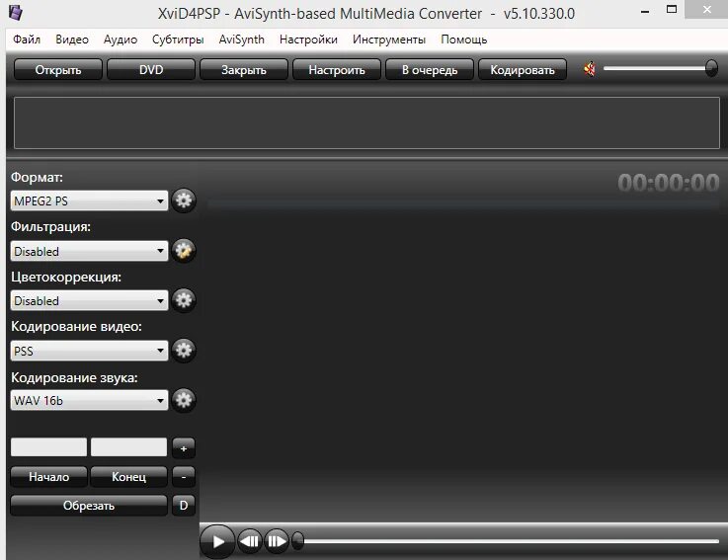Viewport: 728px width, 560px height.
Task: Click the minus trim region button
Action: click(184, 476)
